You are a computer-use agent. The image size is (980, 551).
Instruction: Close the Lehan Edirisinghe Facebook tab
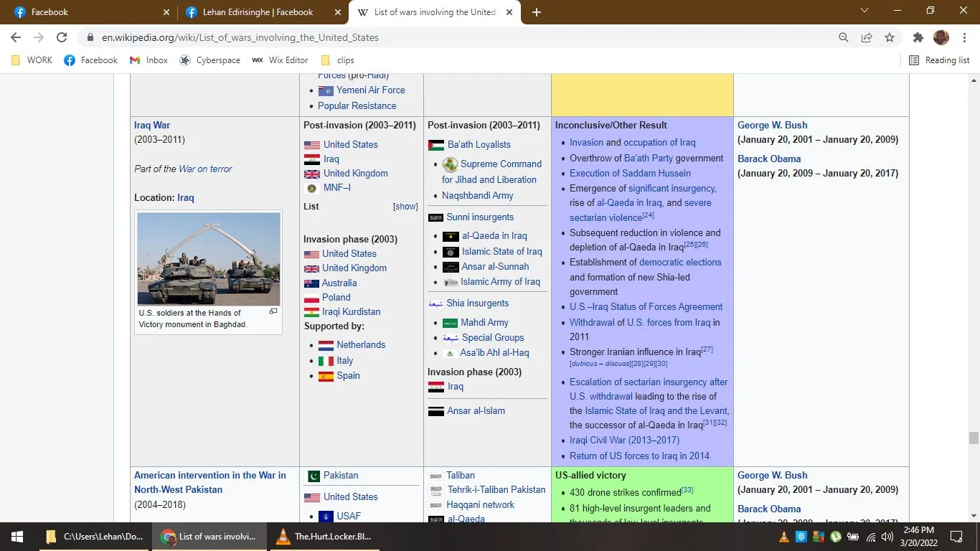point(337,12)
